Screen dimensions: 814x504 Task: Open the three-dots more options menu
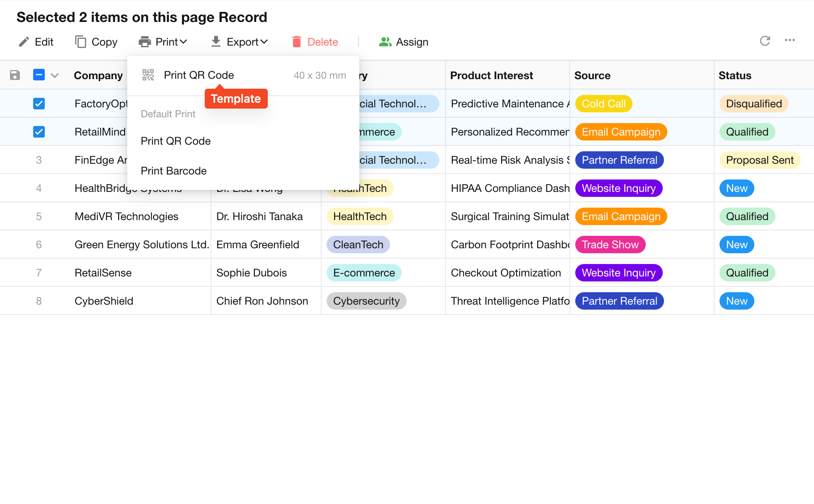[x=790, y=41]
